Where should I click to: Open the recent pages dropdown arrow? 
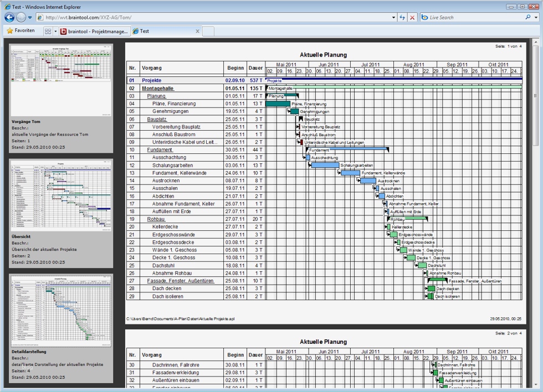click(30, 17)
